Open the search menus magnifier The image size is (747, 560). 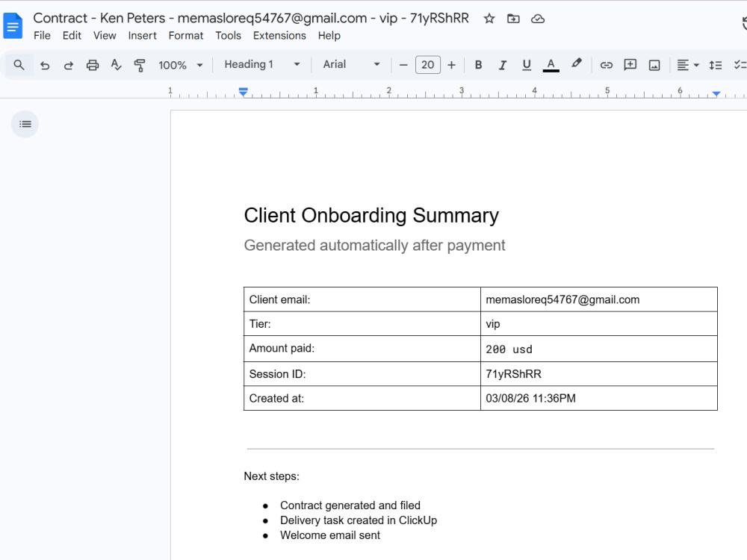[x=19, y=65]
